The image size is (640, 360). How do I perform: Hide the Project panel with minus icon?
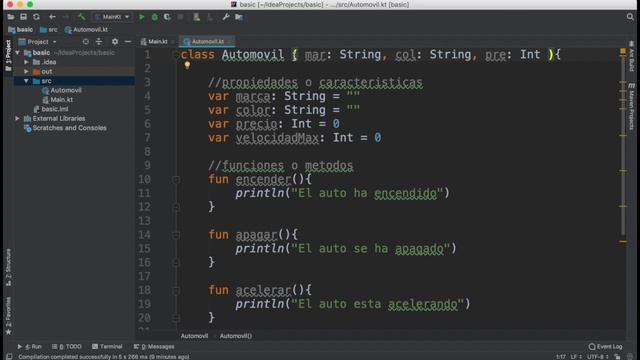(128, 42)
